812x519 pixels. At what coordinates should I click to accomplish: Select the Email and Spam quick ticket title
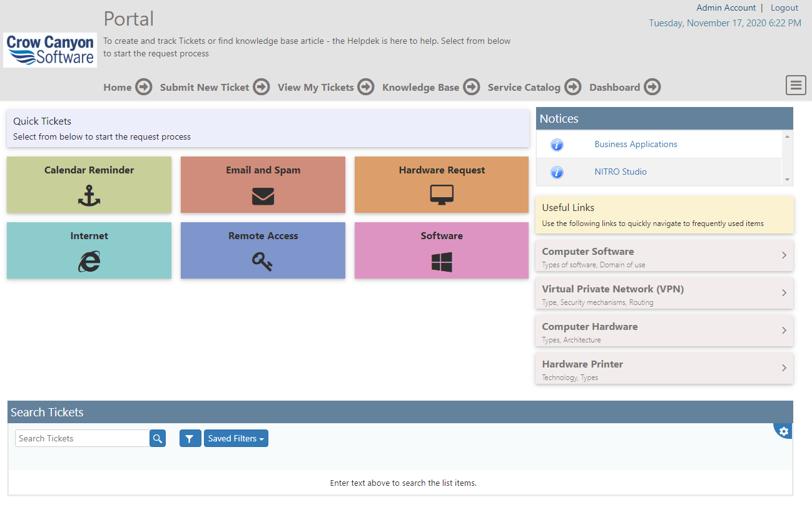coord(263,170)
